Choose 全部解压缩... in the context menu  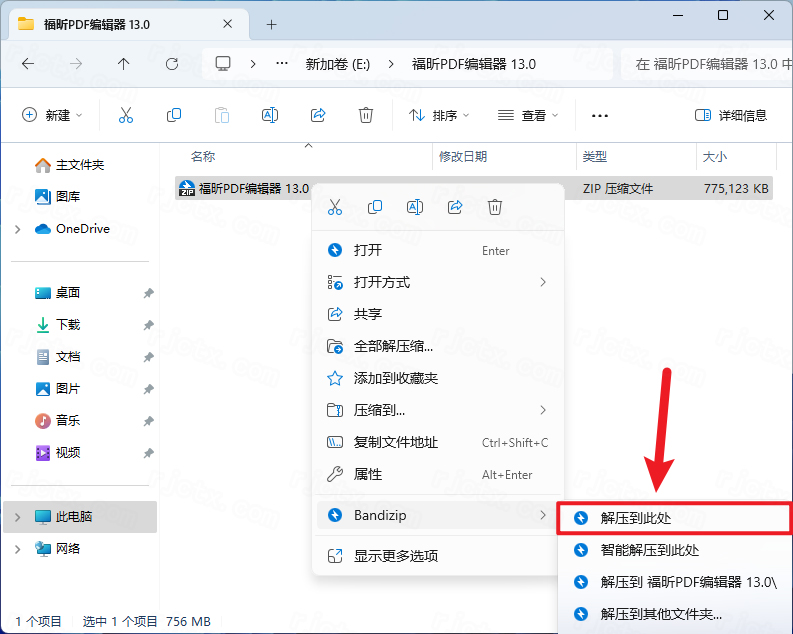pyautogui.click(x=437, y=346)
